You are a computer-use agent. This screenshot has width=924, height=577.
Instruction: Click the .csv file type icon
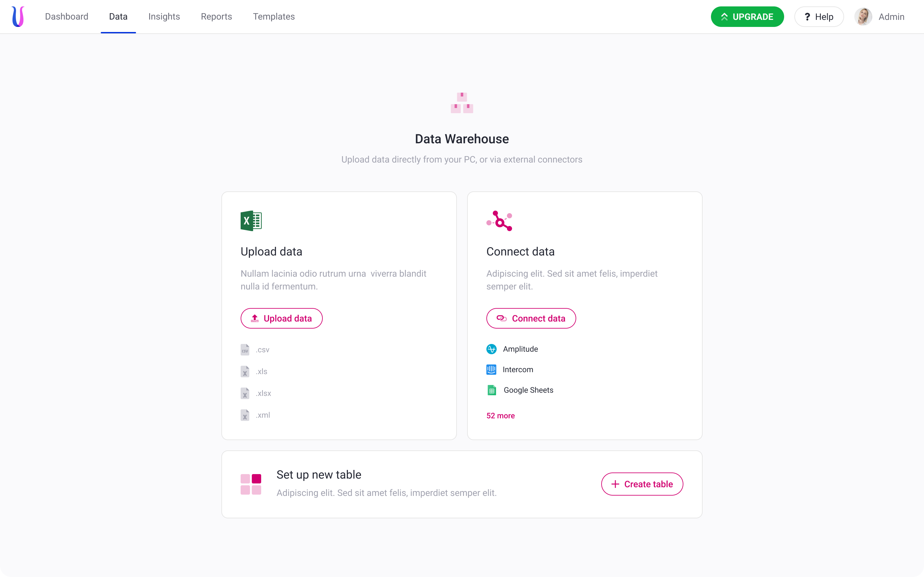[x=245, y=349]
